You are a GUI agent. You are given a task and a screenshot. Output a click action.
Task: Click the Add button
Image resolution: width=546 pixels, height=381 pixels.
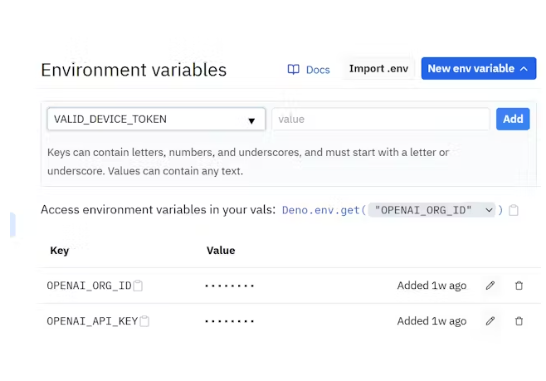[x=513, y=119]
